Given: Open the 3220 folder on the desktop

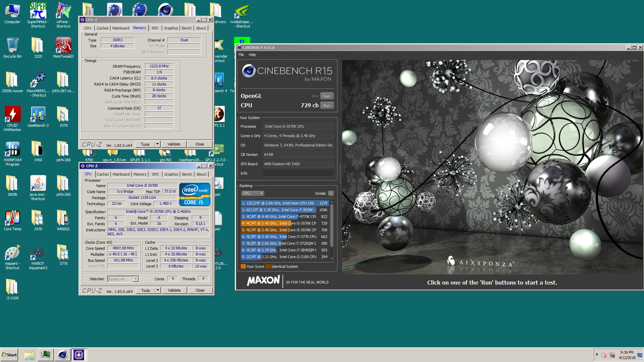Looking at the screenshot, I should [x=38, y=48].
